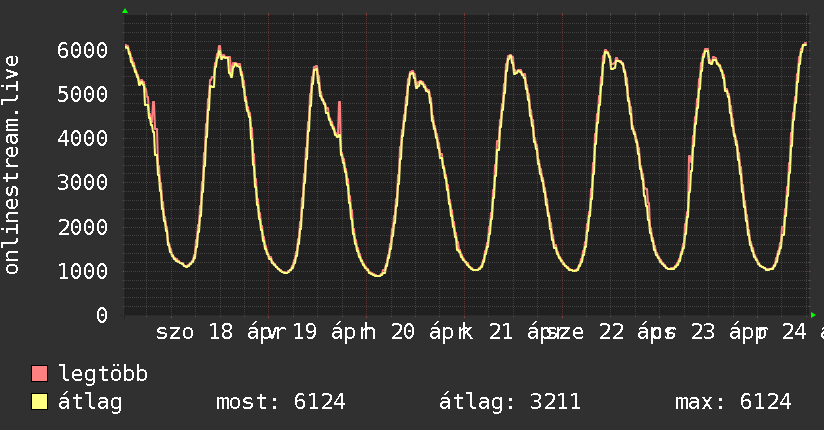Click the 1000 y-axis label
The image size is (824, 430).
coord(83,271)
